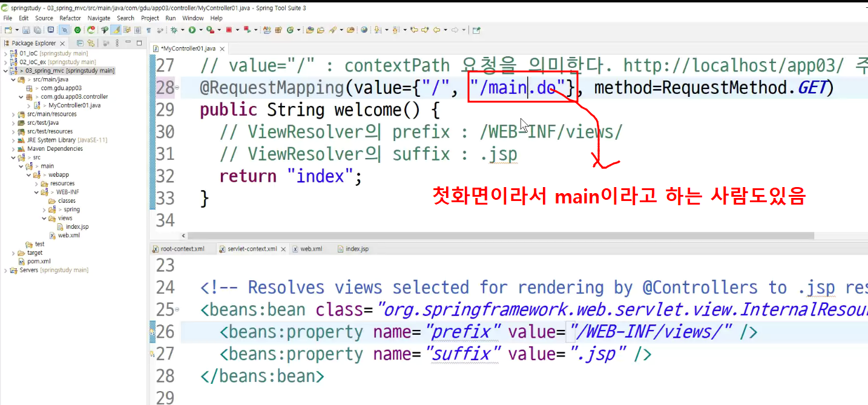
Task: Open the Window menu
Action: [193, 18]
